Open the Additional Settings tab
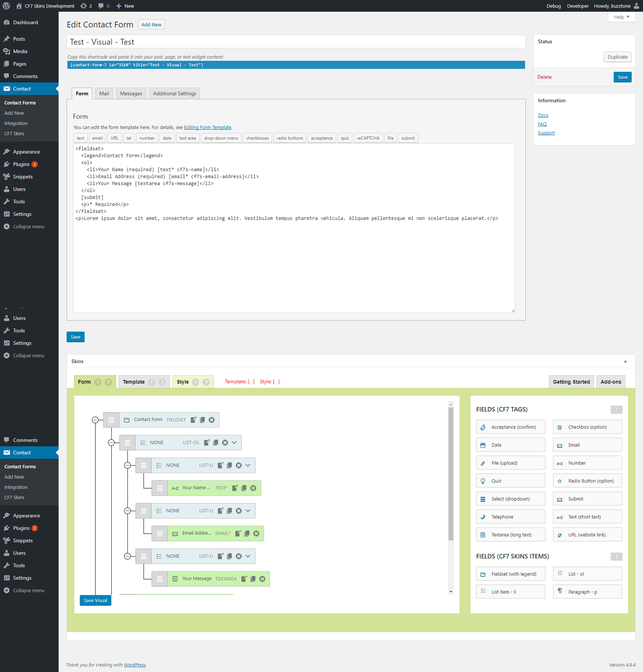The height and width of the screenshot is (672, 643). [x=174, y=94]
